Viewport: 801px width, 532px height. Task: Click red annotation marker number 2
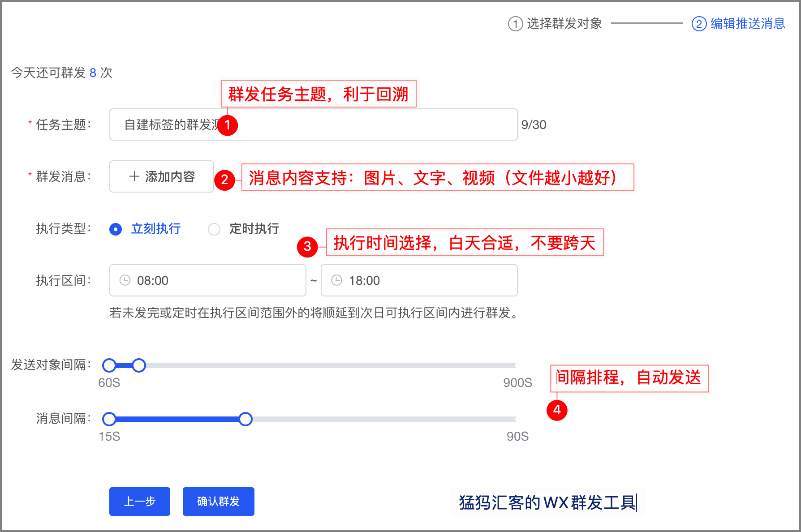click(224, 180)
